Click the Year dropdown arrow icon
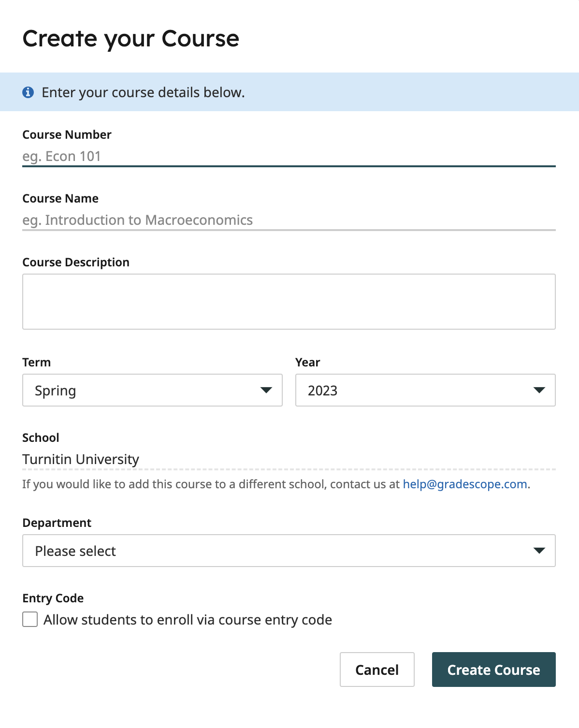Screen dimensions: 579x728 tap(539, 390)
